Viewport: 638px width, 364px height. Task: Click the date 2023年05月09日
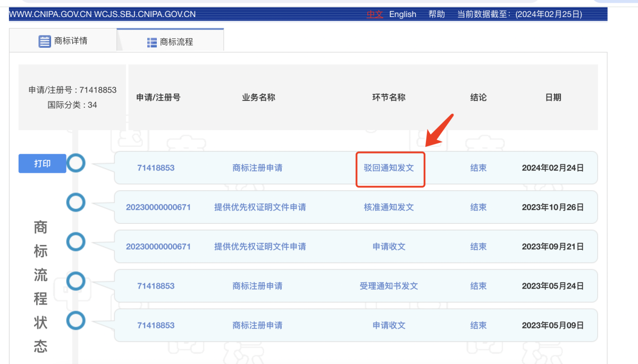[x=553, y=325]
